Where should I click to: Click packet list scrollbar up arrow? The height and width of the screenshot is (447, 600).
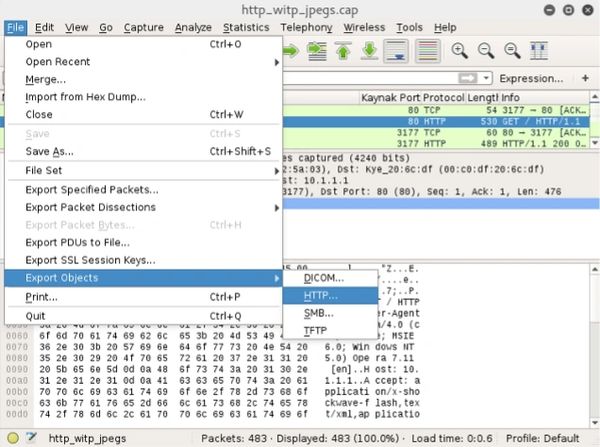click(595, 97)
